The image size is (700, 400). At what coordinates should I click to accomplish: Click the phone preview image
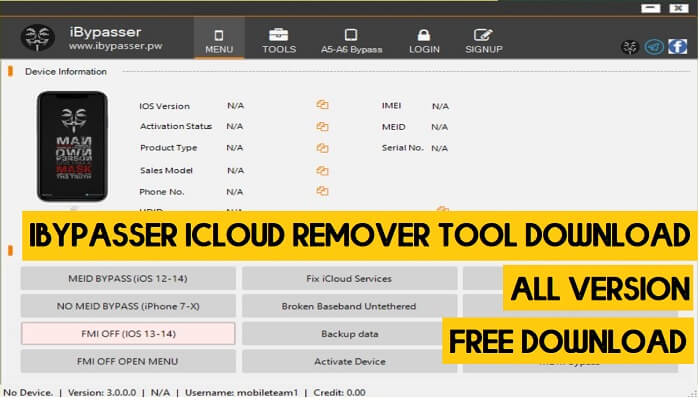click(72, 146)
